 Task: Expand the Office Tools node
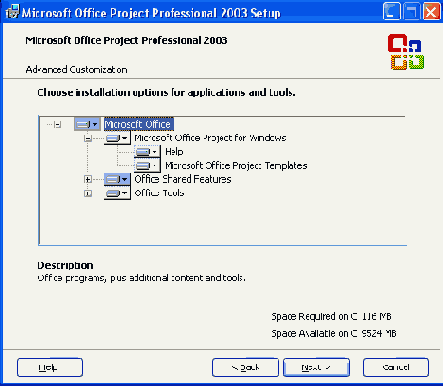(x=88, y=193)
